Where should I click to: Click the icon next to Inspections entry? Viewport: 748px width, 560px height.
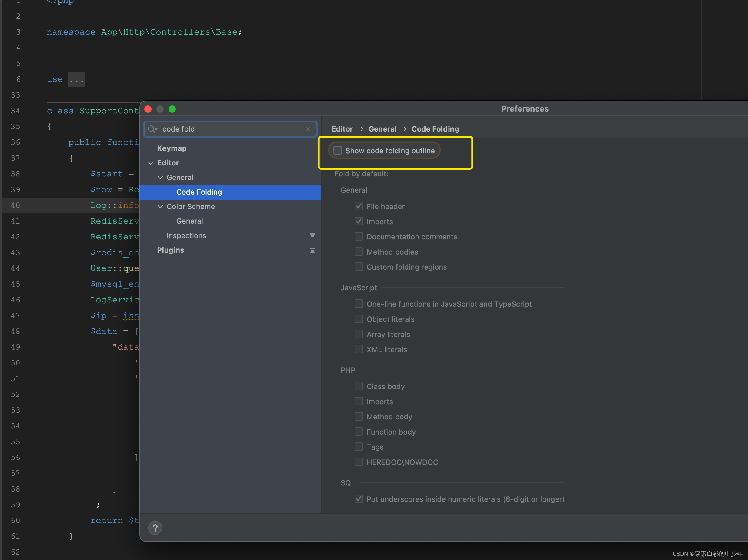pyautogui.click(x=312, y=236)
